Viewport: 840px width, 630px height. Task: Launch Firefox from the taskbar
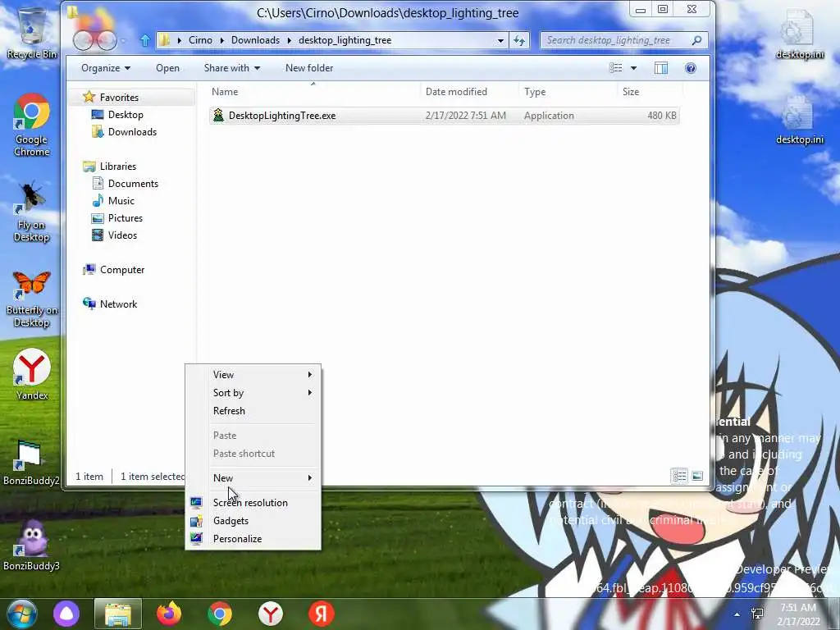click(x=169, y=614)
